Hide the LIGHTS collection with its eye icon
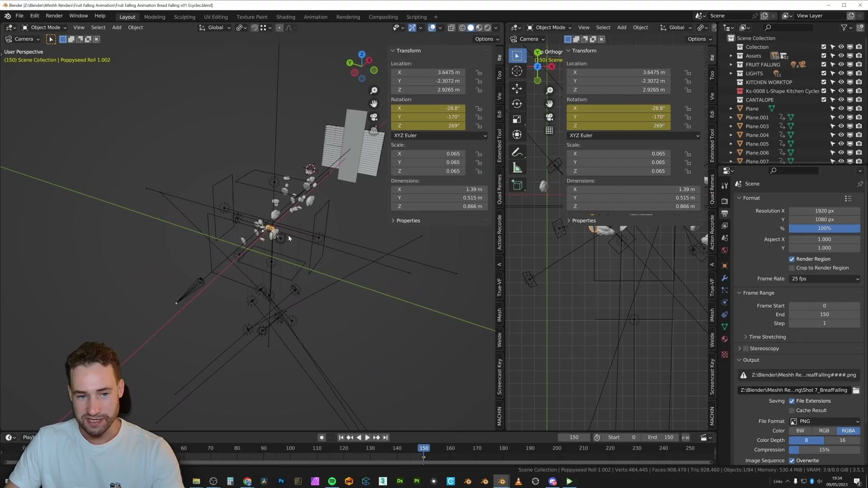Image resolution: width=868 pixels, height=488 pixels. pyautogui.click(x=841, y=74)
